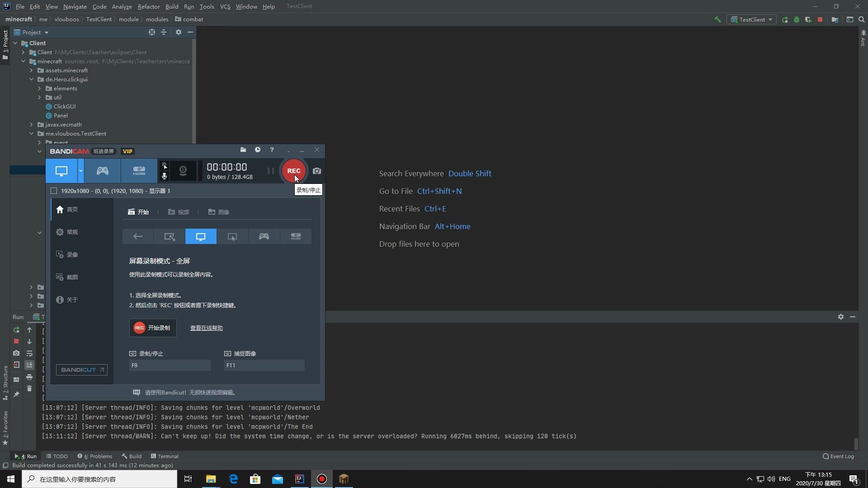Expand the javax.vecmath package
Viewport: 868px width, 488px height.
31,124
